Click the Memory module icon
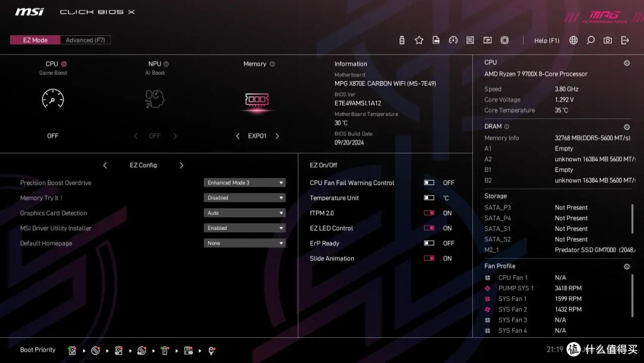This screenshot has width=644, height=363. click(x=257, y=100)
